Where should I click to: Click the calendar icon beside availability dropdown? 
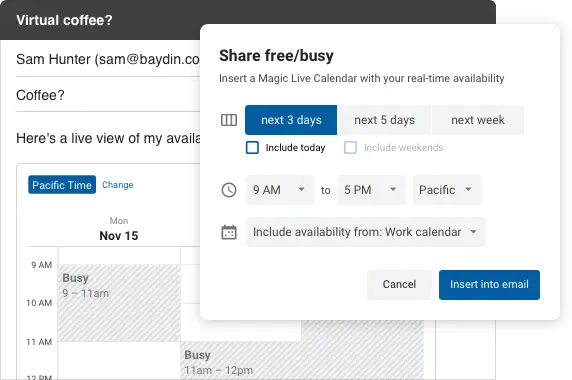229,232
